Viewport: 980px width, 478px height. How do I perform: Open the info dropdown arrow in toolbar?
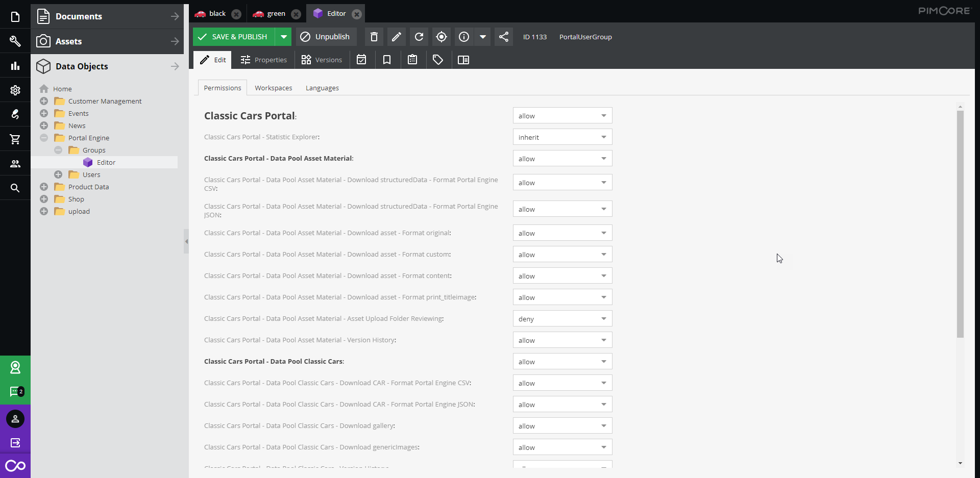(x=482, y=37)
